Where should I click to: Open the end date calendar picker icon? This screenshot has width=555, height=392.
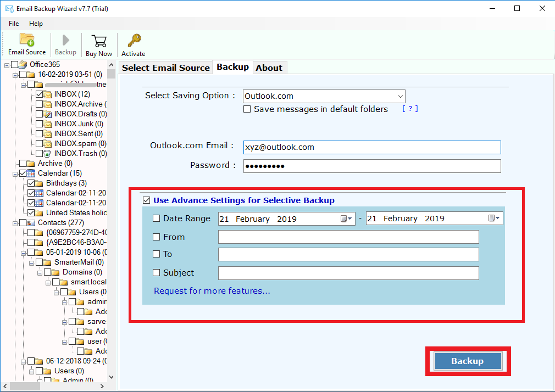(494, 219)
